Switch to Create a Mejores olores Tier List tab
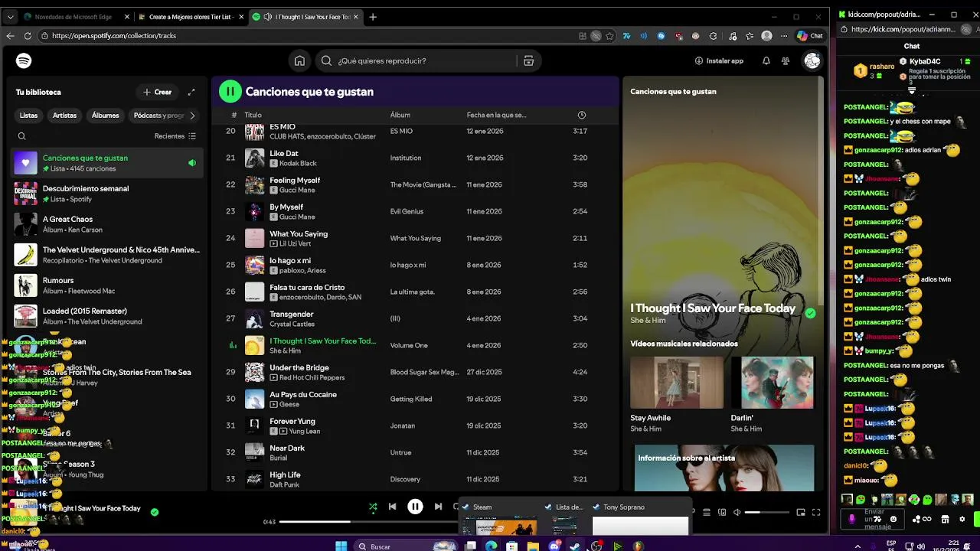 [191, 17]
